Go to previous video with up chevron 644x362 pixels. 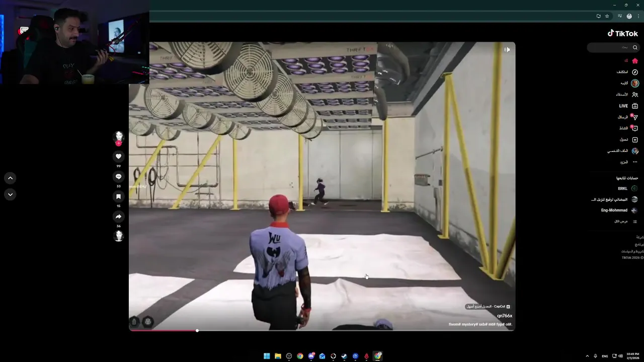10,178
